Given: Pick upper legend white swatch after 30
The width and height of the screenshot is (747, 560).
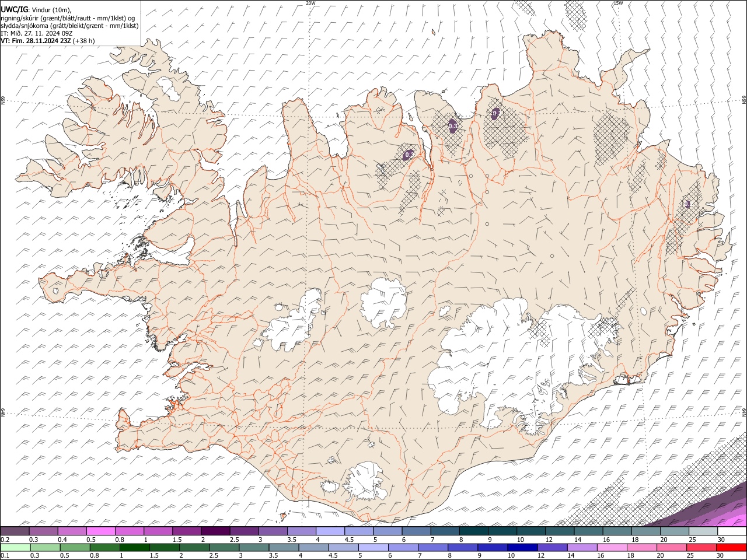Looking at the screenshot, I should pos(732,531).
